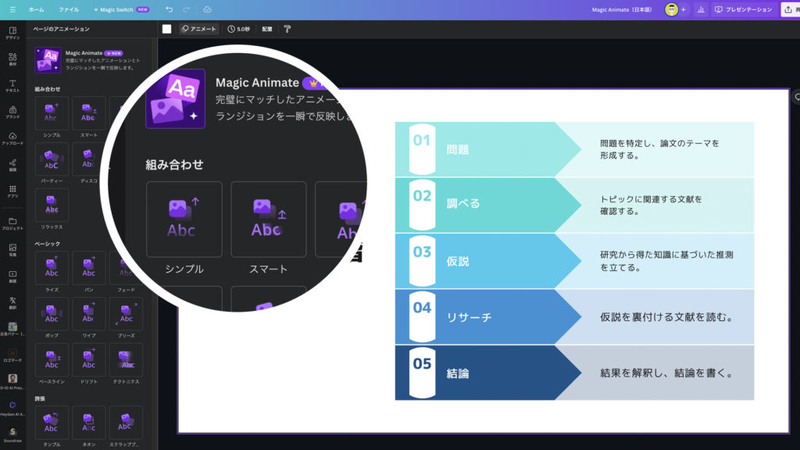Select the 02 調べる row on slide
The width and height of the screenshot is (800, 450).
point(574,205)
